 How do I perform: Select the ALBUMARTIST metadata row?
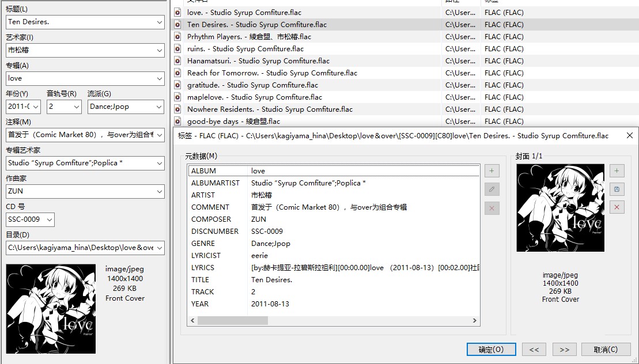(x=334, y=183)
